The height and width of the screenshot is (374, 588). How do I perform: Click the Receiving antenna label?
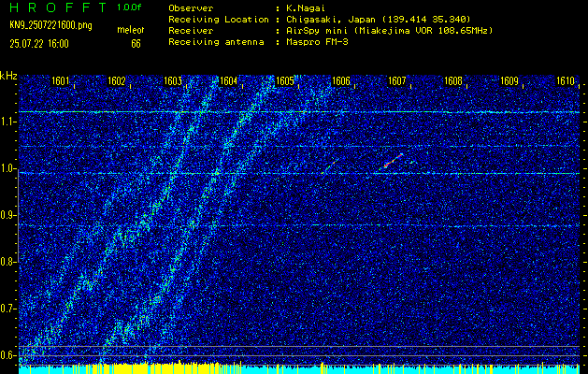tap(216, 42)
